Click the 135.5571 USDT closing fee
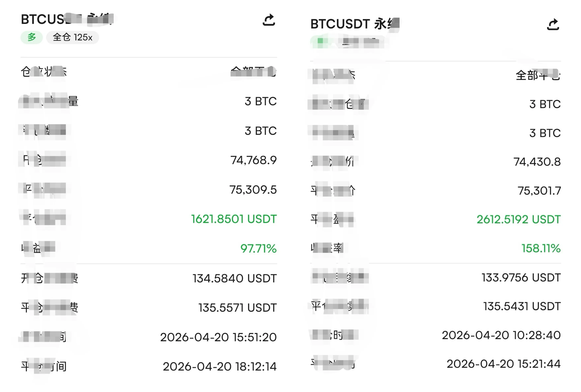581x392 pixels. pyautogui.click(x=237, y=308)
